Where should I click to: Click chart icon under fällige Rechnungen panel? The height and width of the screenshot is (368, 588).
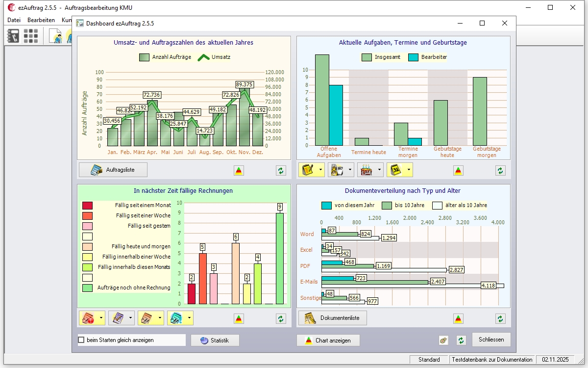(x=239, y=318)
